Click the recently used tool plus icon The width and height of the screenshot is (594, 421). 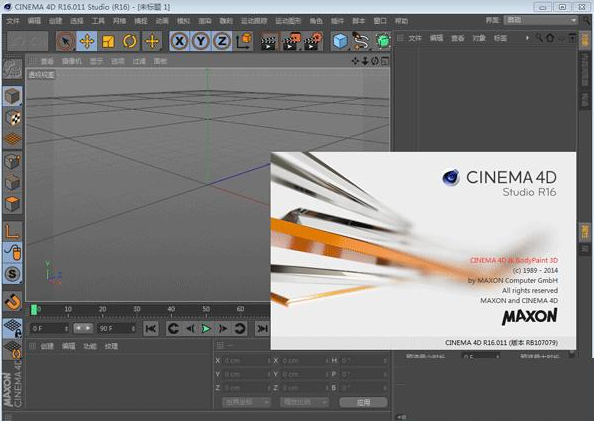point(152,41)
